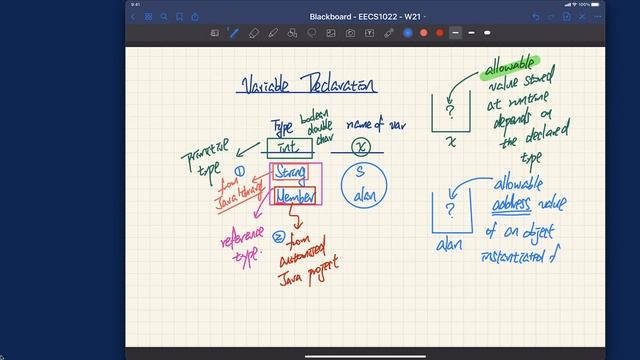The height and width of the screenshot is (360, 640).
Task: Tap the iPad home indicator bar
Action: 365,356
